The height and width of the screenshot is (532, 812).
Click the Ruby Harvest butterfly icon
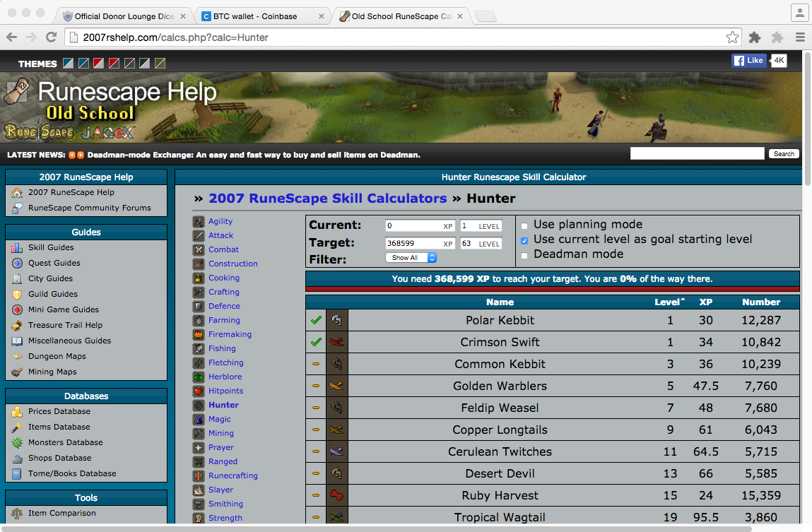336,495
